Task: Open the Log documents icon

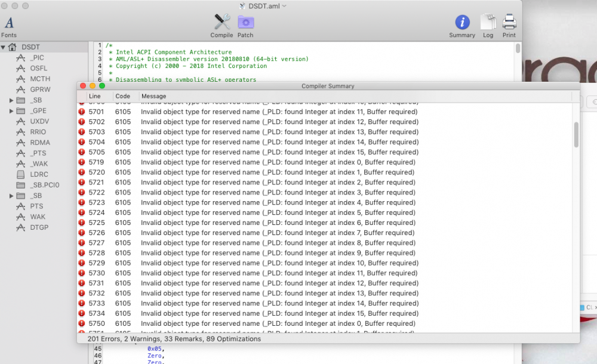Action: coord(488,21)
